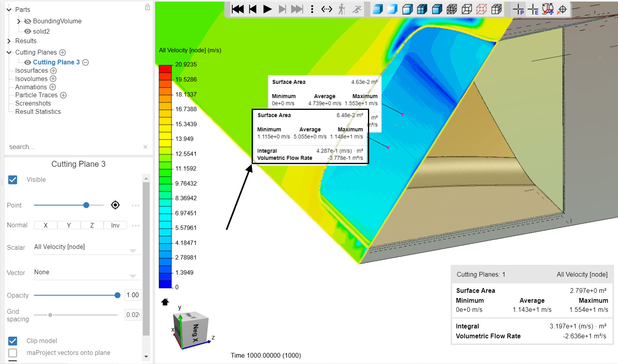Choose the black hidden-line grid cube mode
This screenshot has width=618, height=364.
(x=497, y=9)
